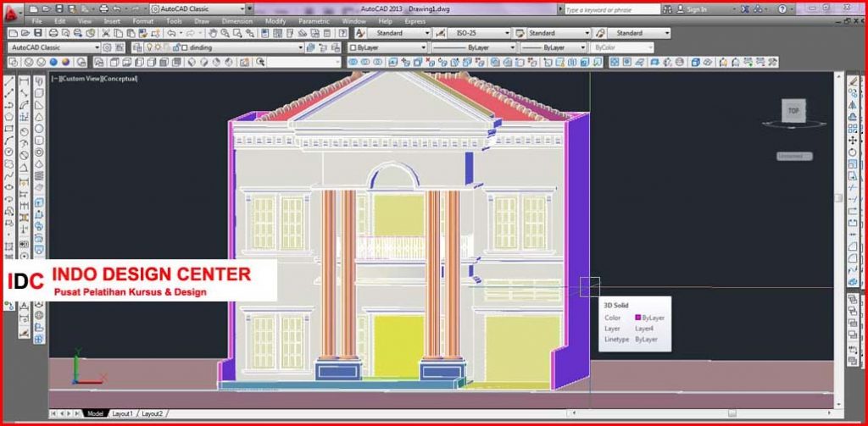The image size is (868, 426).
Task: Pick the Mirror tool in Modify toolbar
Action: pyautogui.click(x=853, y=105)
